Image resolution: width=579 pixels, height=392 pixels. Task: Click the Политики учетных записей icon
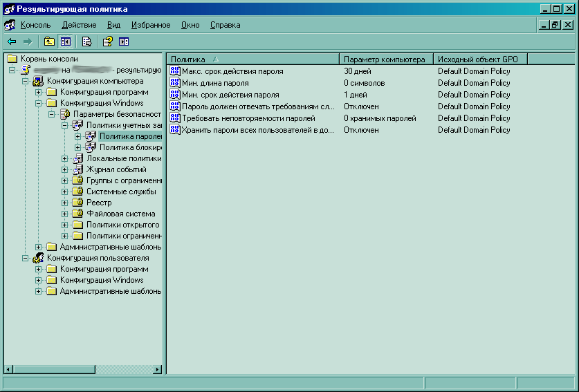pyautogui.click(x=77, y=125)
